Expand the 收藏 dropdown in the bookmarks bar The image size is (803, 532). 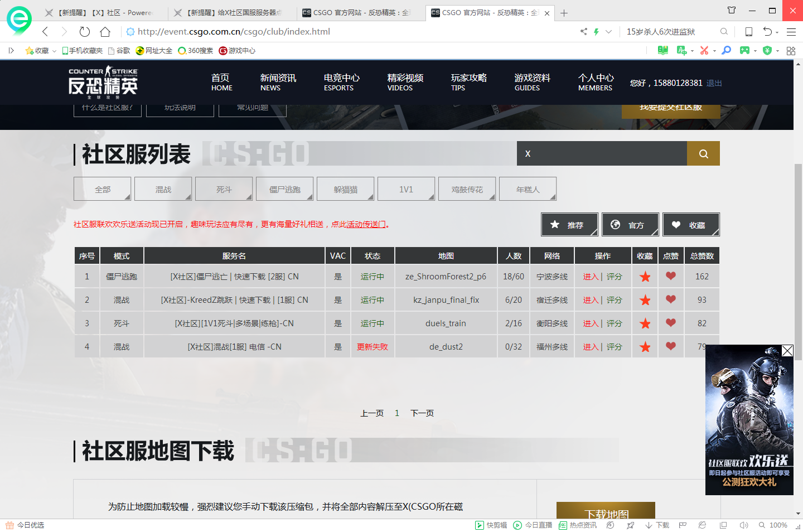(54, 50)
